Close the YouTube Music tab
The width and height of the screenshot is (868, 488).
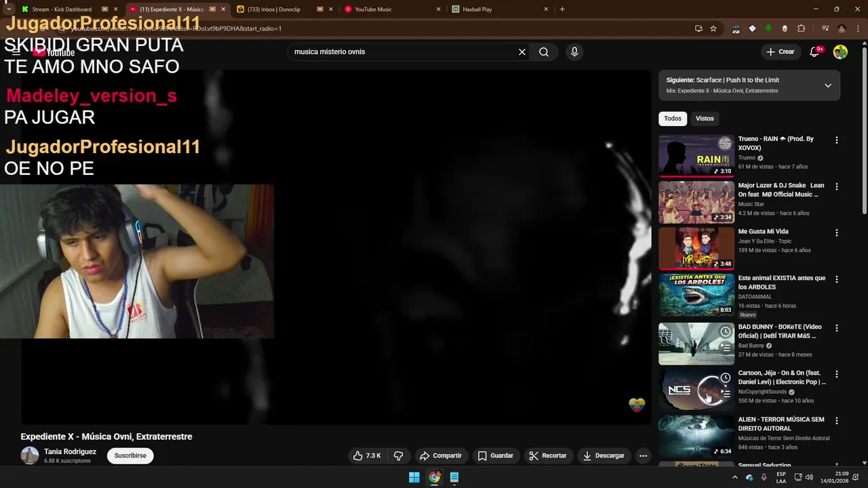[x=438, y=9]
